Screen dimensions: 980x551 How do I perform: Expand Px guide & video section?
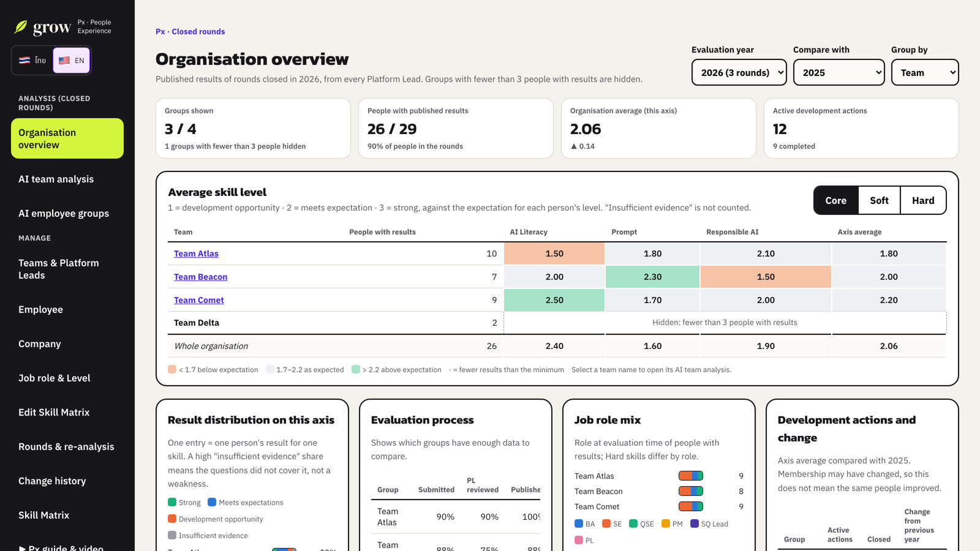point(61,547)
